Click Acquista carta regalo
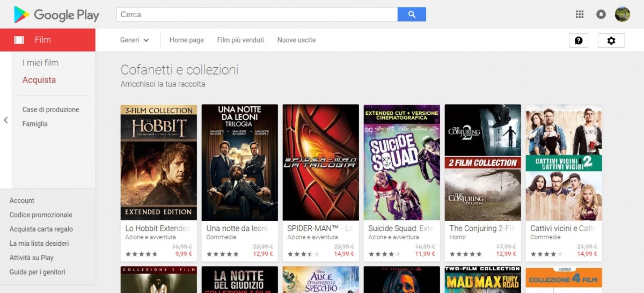Screen dimensions: 644x293 click(x=41, y=229)
